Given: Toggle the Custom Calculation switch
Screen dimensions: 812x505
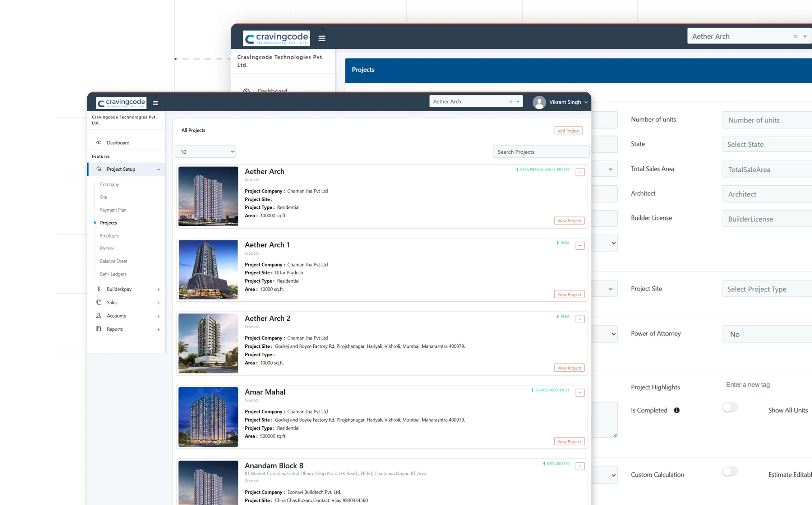Looking at the screenshot, I should [x=730, y=472].
